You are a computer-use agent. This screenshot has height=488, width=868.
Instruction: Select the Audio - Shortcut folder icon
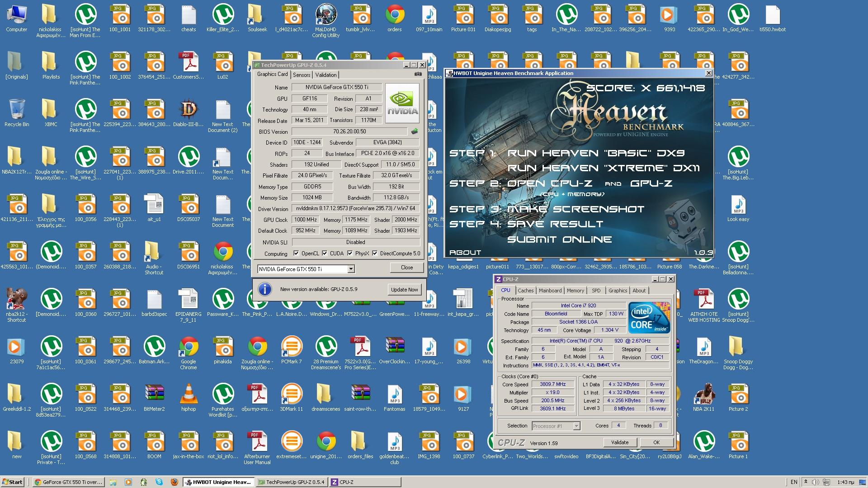154,258
